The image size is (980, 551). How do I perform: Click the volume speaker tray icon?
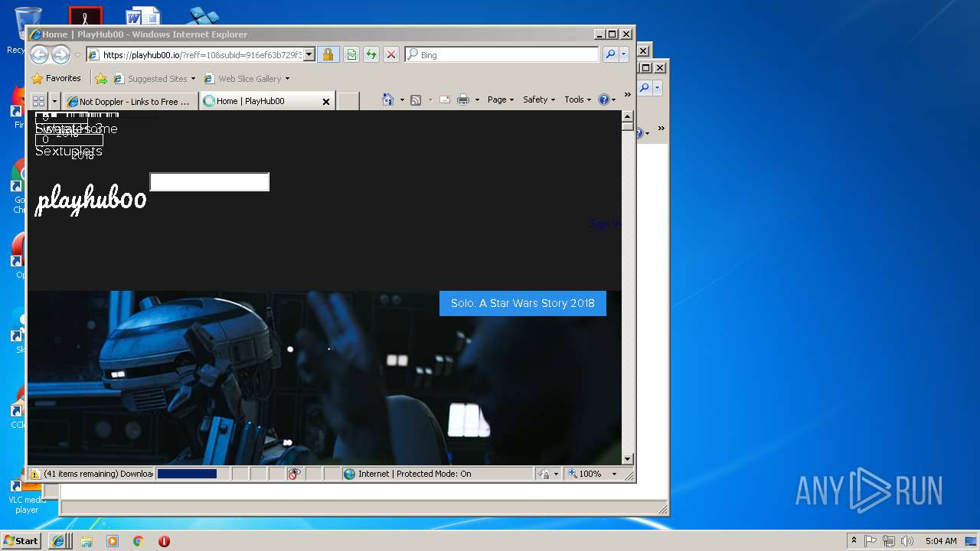(x=907, y=541)
